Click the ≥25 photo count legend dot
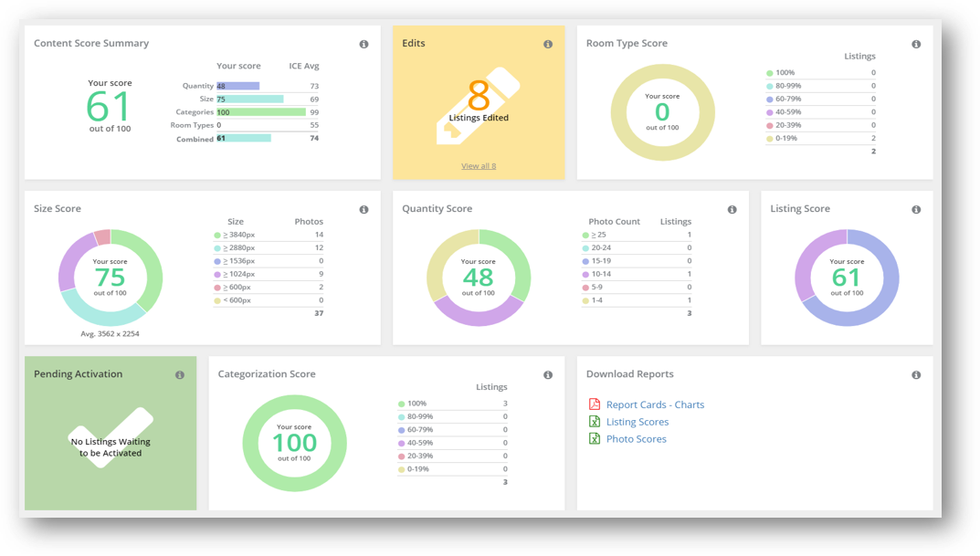This screenshot has width=980, height=556. tap(585, 236)
